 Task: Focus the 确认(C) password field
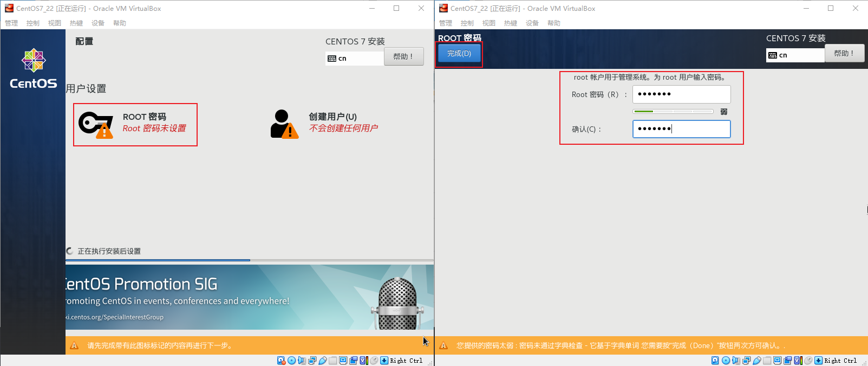click(x=681, y=129)
